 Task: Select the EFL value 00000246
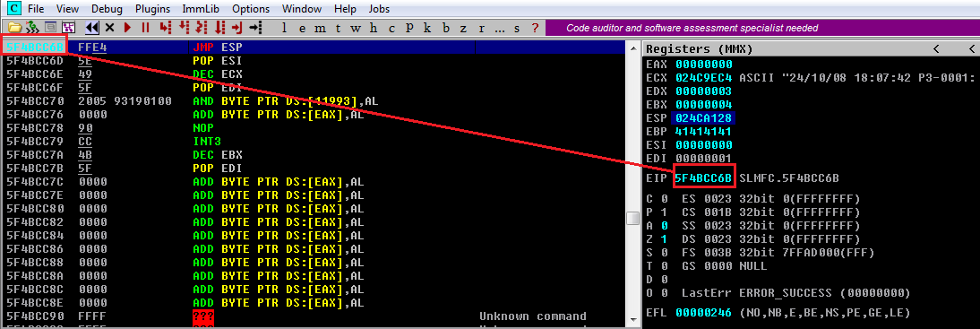coord(704,312)
